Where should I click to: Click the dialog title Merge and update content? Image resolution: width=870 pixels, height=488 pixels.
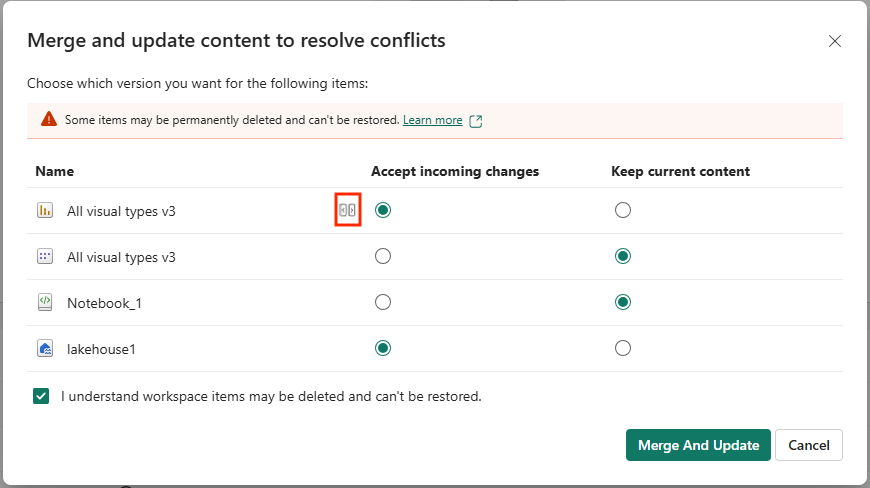pos(236,40)
